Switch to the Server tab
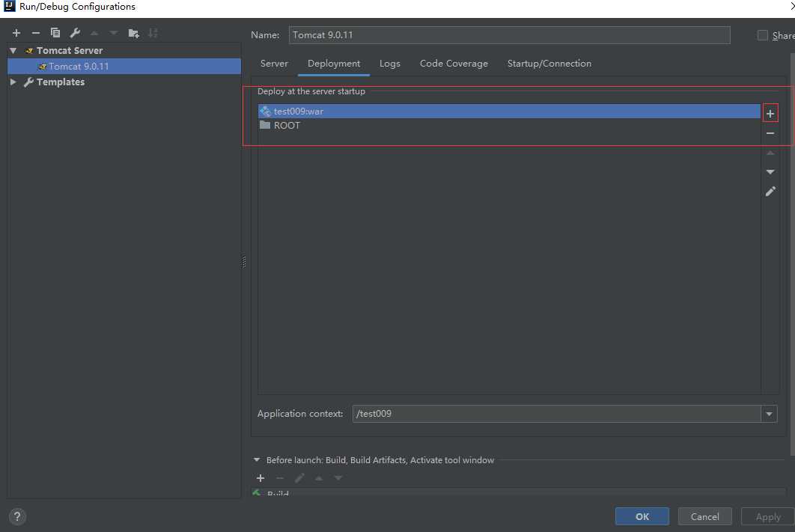Screen dimensions: 795x532 (274, 64)
